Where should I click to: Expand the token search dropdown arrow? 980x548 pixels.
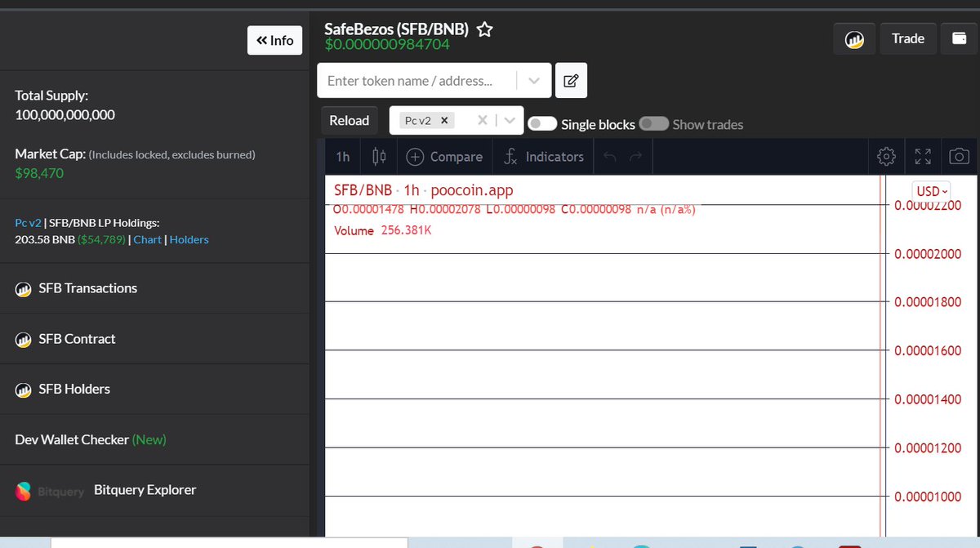coord(534,81)
